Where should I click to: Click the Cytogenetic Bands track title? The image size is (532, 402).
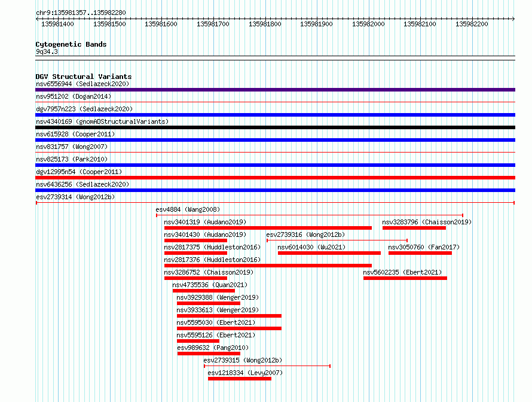pos(71,44)
